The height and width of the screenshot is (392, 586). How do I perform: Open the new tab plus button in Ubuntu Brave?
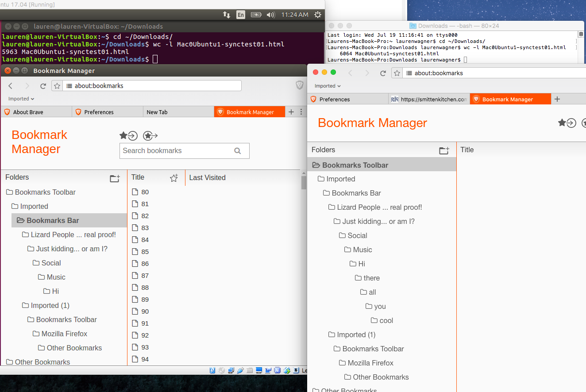tap(291, 112)
